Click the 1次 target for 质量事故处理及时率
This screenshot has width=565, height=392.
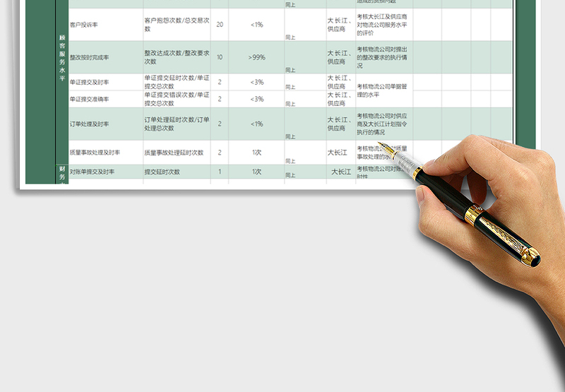tap(256, 153)
